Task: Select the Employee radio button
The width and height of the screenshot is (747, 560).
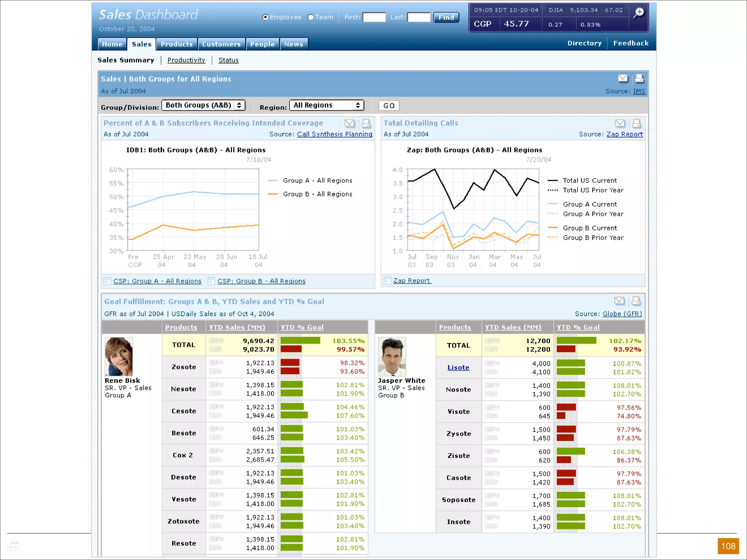Action: tap(265, 17)
